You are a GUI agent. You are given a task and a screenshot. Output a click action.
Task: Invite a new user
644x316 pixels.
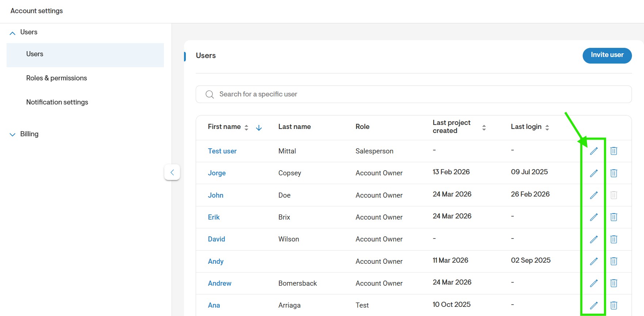pyautogui.click(x=607, y=55)
